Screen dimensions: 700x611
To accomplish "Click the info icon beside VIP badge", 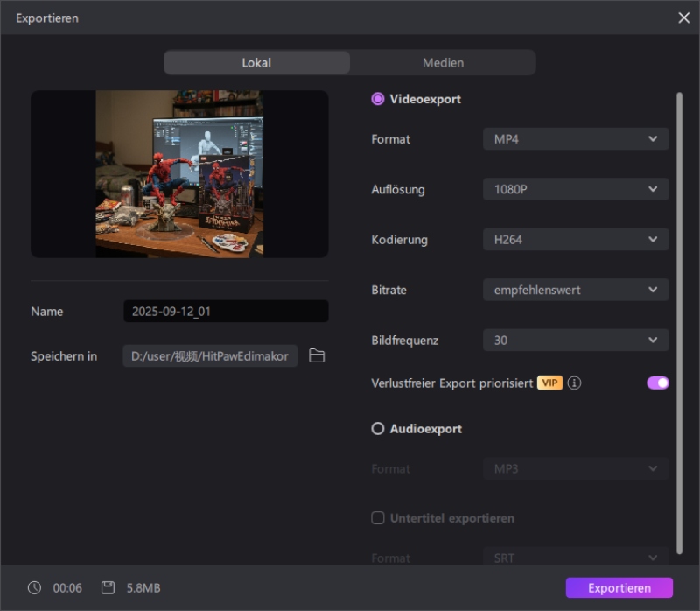I will pyautogui.click(x=574, y=383).
